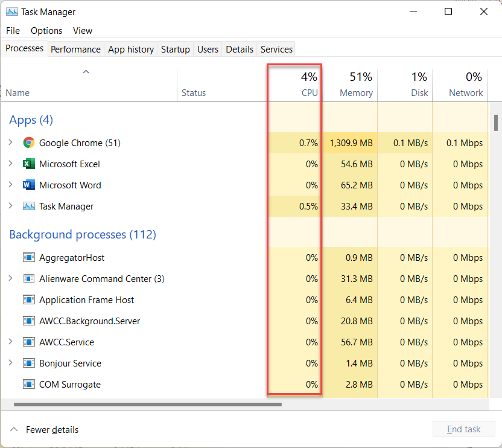Sort processes by Memory column header
The width and height of the screenshot is (502, 448).
(356, 85)
